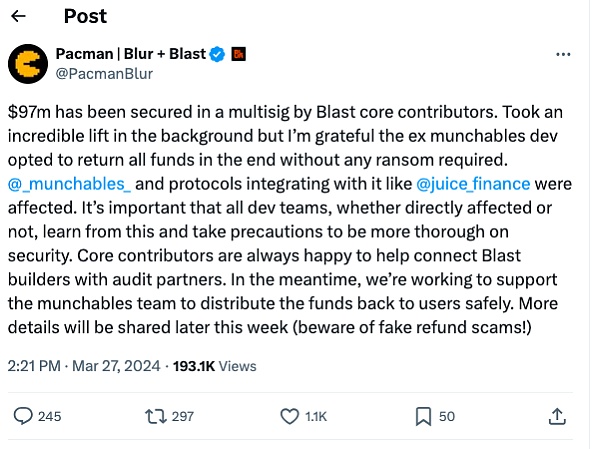Click the 297 reposts count
The height and width of the screenshot is (449, 600).
click(x=182, y=416)
